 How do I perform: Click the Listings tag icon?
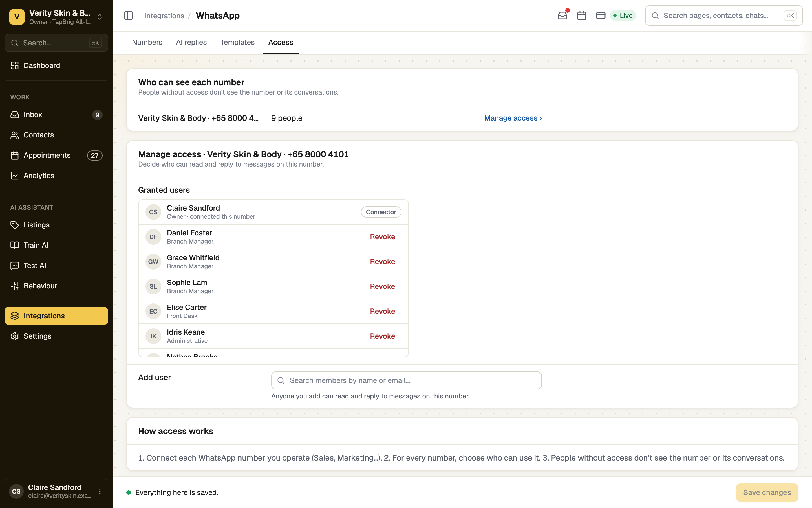(x=14, y=225)
